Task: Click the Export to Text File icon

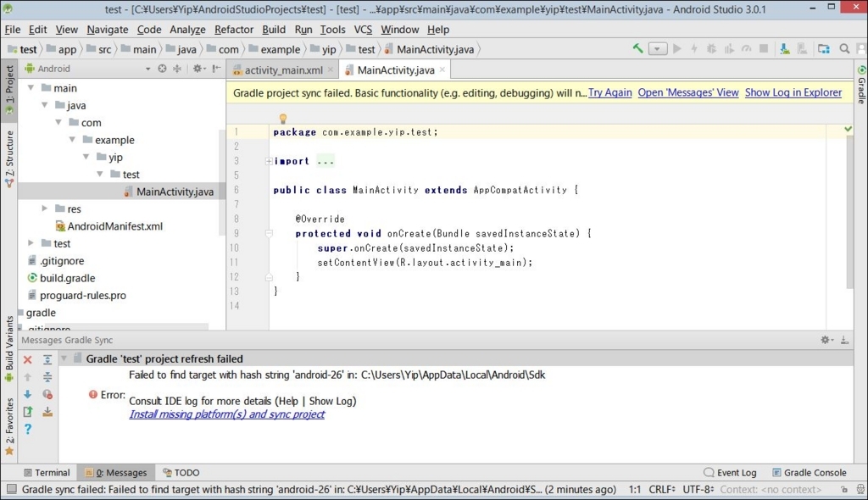Action: [28, 411]
